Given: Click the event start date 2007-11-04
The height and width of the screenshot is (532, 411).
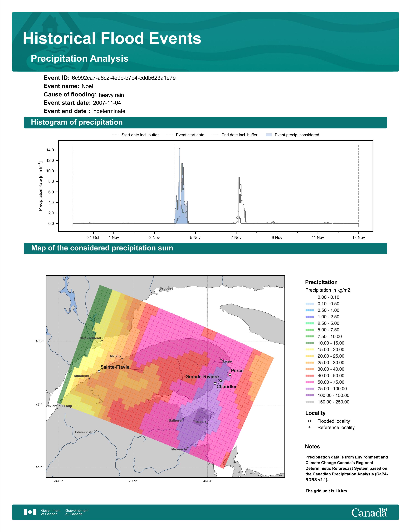Looking at the screenshot, I should (107, 103).
